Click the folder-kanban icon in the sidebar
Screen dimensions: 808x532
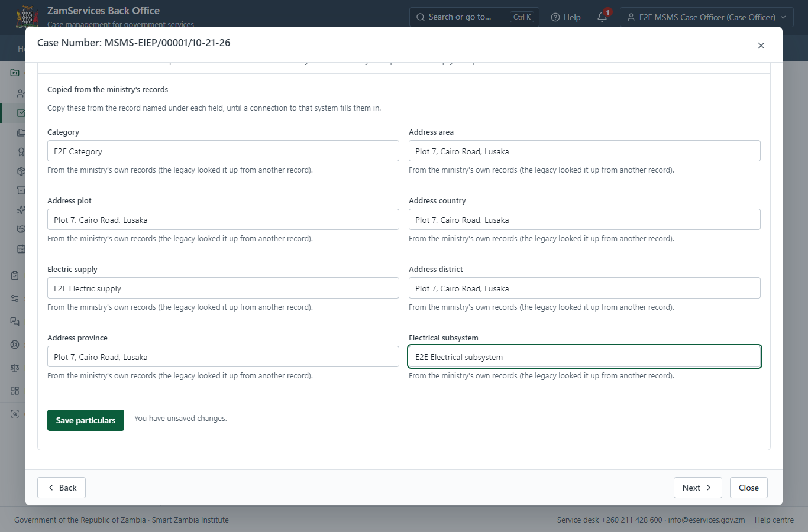(x=15, y=73)
